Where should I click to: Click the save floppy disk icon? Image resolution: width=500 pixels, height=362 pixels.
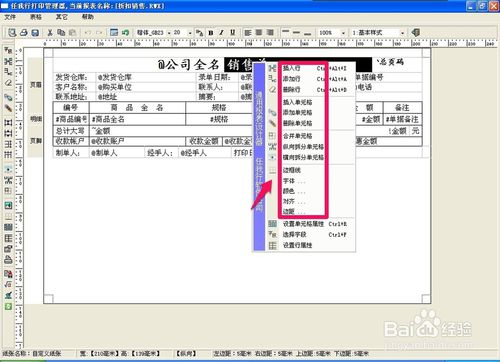click(35, 32)
